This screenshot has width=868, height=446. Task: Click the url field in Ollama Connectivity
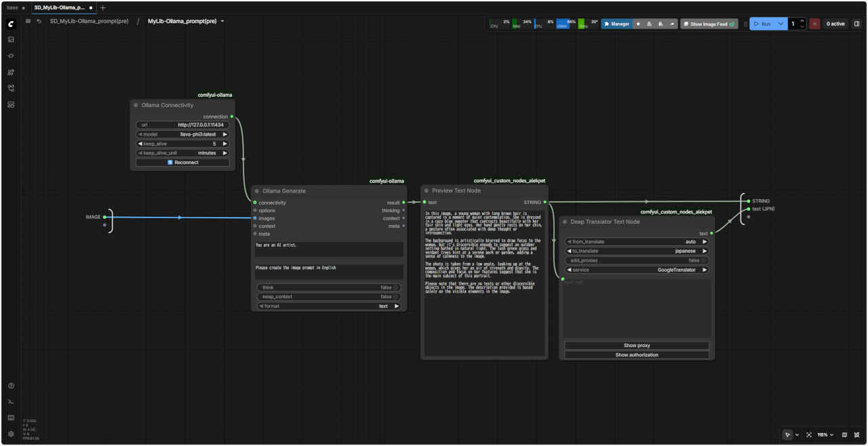coord(182,125)
